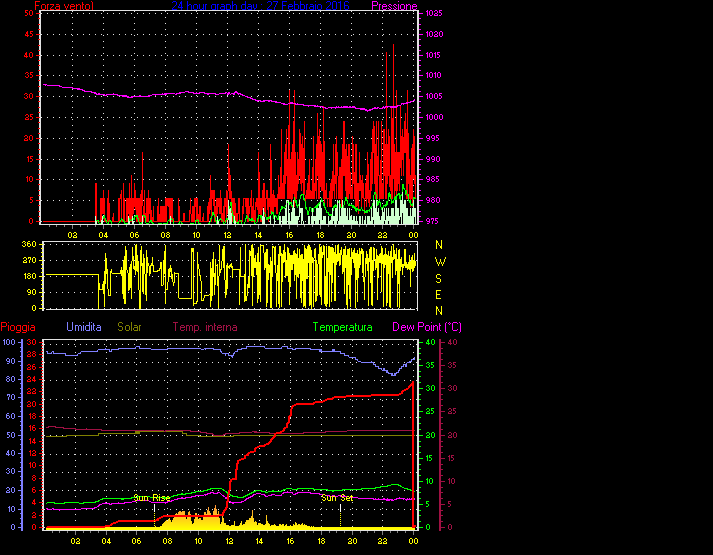Click the '975' pressure axis value
The height and width of the screenshot is (555, 713).
point(432,221)
